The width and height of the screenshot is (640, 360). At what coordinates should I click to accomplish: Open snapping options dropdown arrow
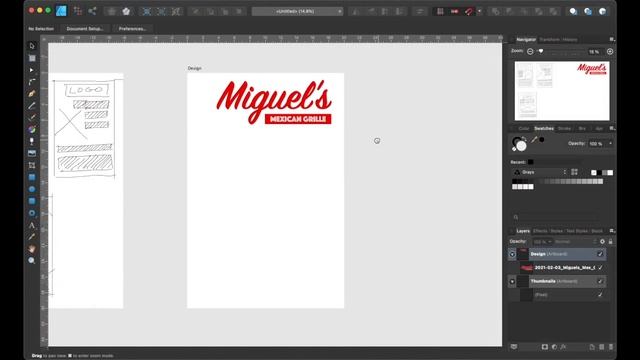(480, 11)
